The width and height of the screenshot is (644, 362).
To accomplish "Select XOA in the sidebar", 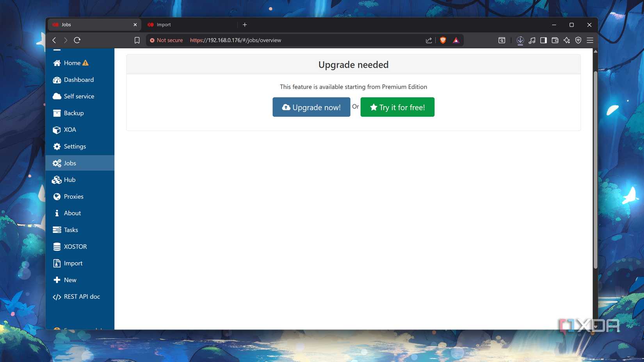I will pos(80,130).
